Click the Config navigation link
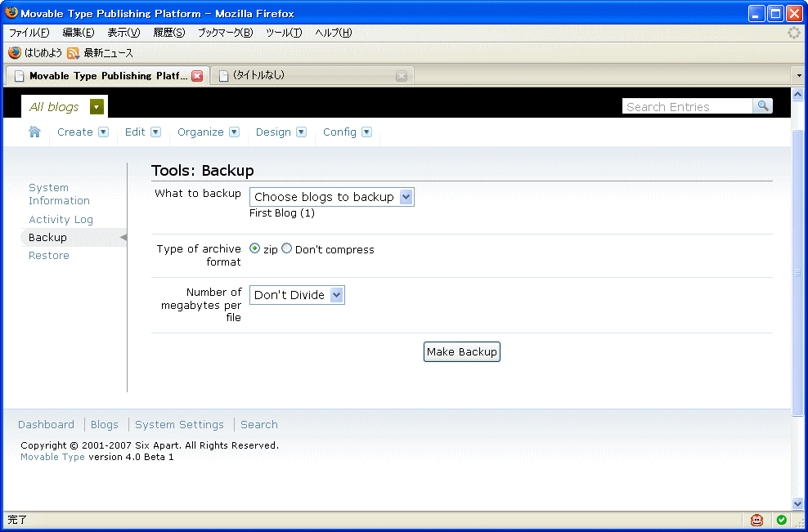Screen dimensions: 808x532 pos(339,132)
